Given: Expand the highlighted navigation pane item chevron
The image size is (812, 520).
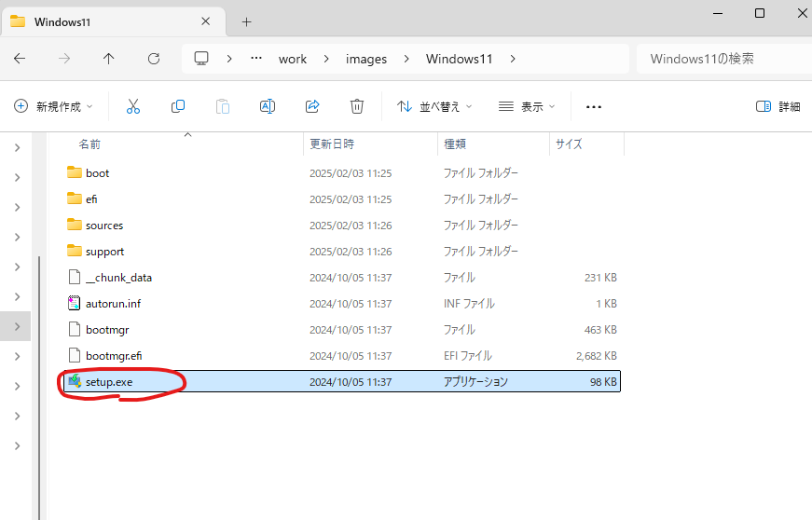Looking at the screenshot, I should 17,326.
